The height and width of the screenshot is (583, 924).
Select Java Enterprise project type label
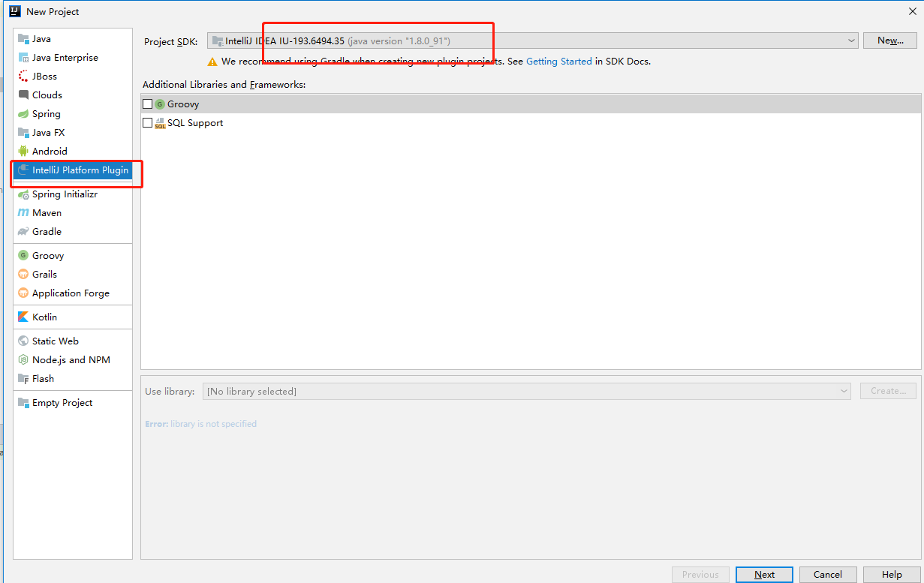click(65, 58)
